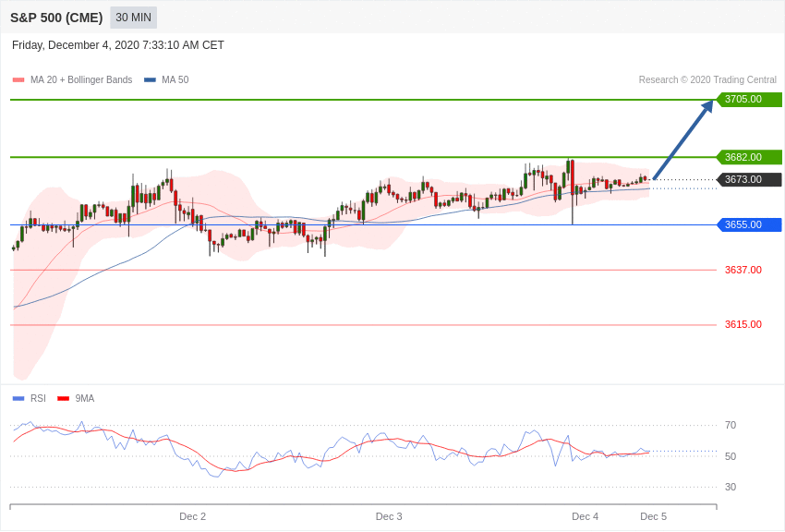Click the 30 MIN timeframe badge
The image size is (785, 532).
click(133, 18)
